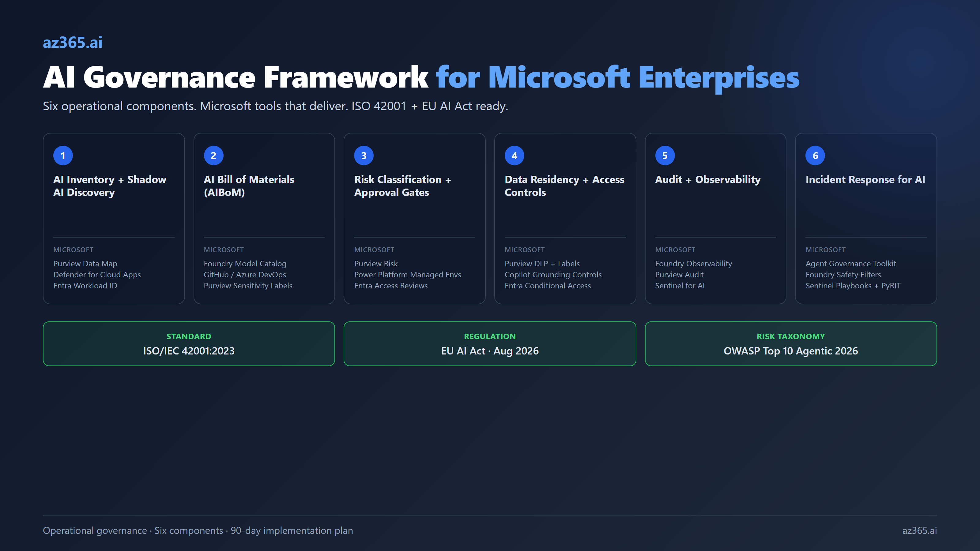Expand the REGULATION EU AI Act badge
980x551 pixels.
[x=490, y=343]
